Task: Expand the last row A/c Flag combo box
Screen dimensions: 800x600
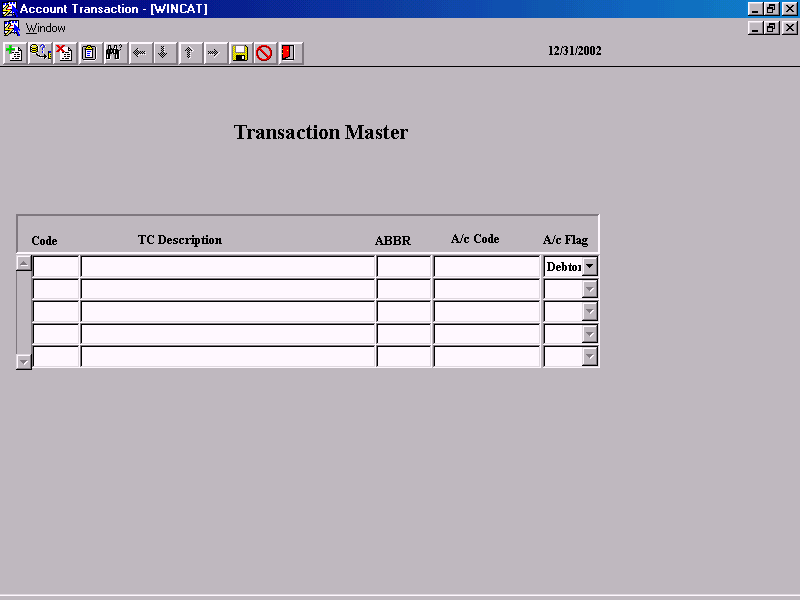Action: click(590, 356)
